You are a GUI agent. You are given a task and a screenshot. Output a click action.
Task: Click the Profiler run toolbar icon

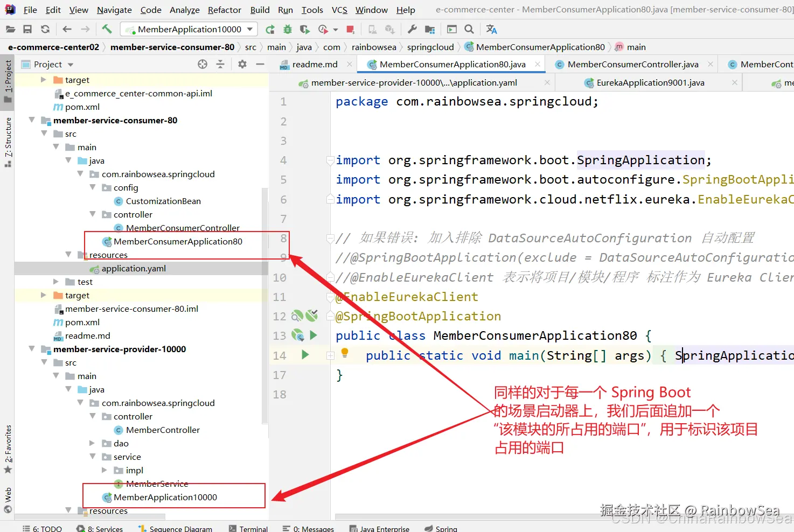323,29
